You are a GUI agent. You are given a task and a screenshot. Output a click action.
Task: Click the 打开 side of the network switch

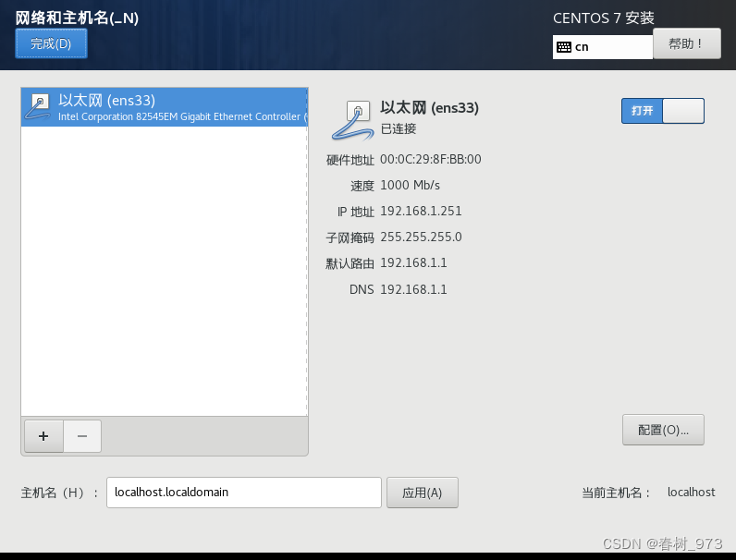[x=642, y=111]
